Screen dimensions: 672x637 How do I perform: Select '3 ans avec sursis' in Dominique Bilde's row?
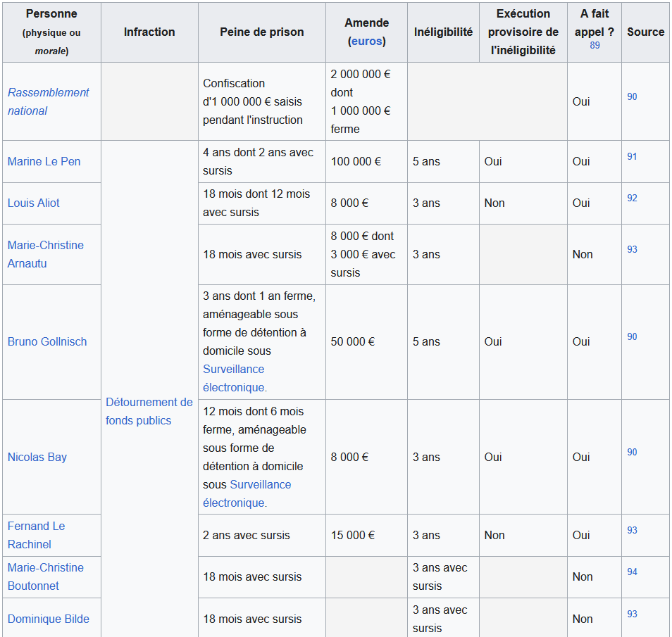[x=443, y=619]
